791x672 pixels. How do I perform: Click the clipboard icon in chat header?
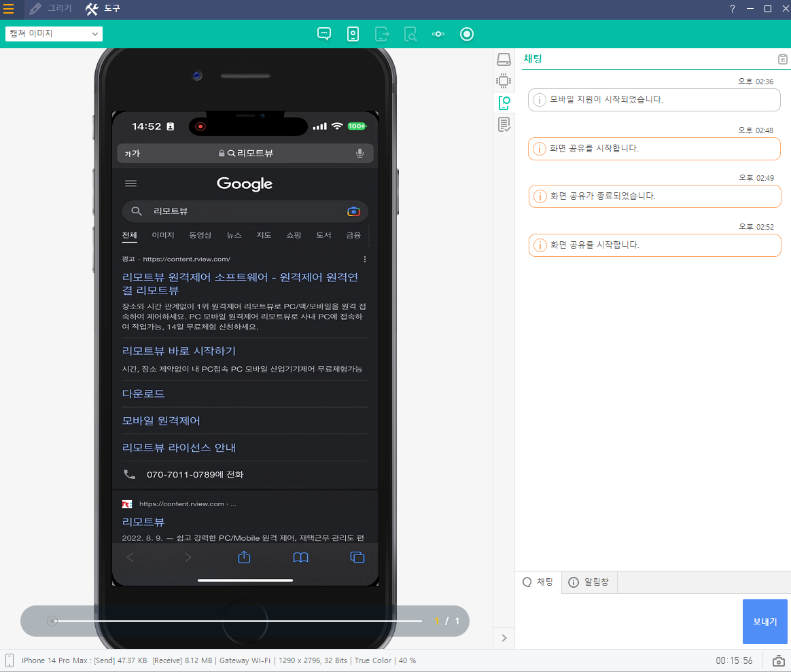782,60
